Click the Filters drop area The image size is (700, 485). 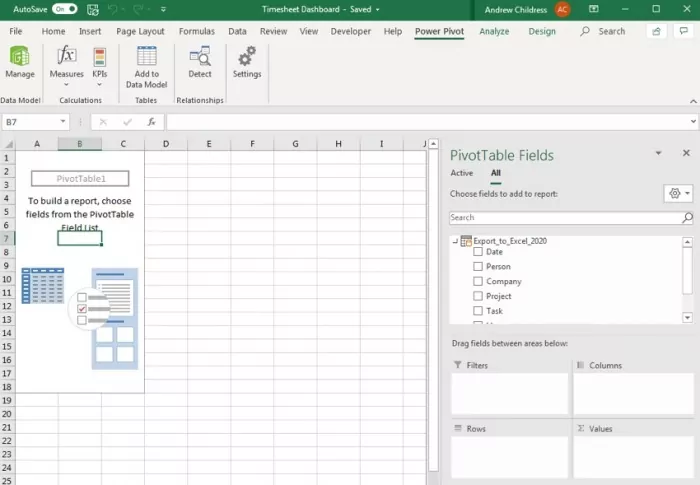pos(509,393)
